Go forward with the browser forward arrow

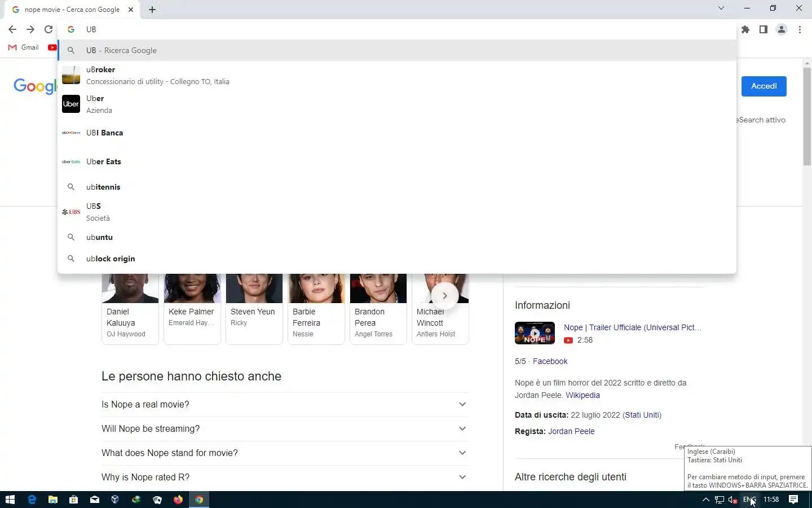(x=30, y=29)
